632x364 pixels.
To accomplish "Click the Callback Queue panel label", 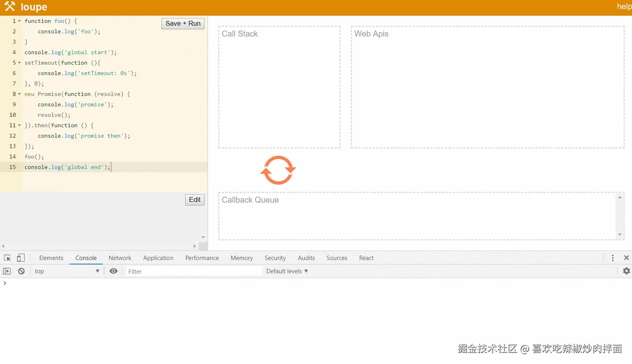I will pyautogui.click(x=250, y=200).
